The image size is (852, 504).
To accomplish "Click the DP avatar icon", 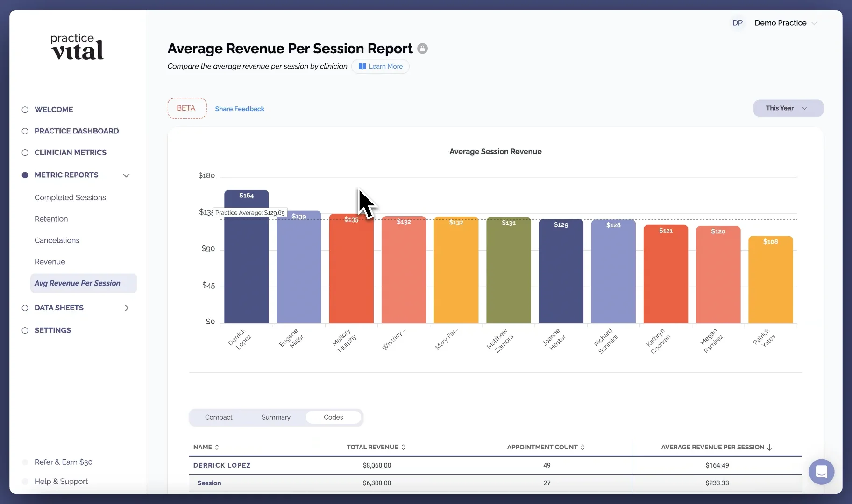I will click(738, 22).
